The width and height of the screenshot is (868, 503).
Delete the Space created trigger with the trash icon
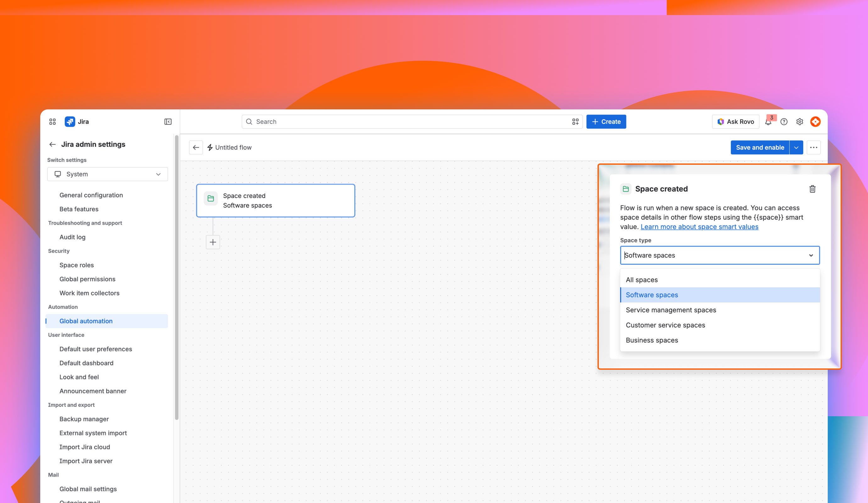tap(812, 189)
